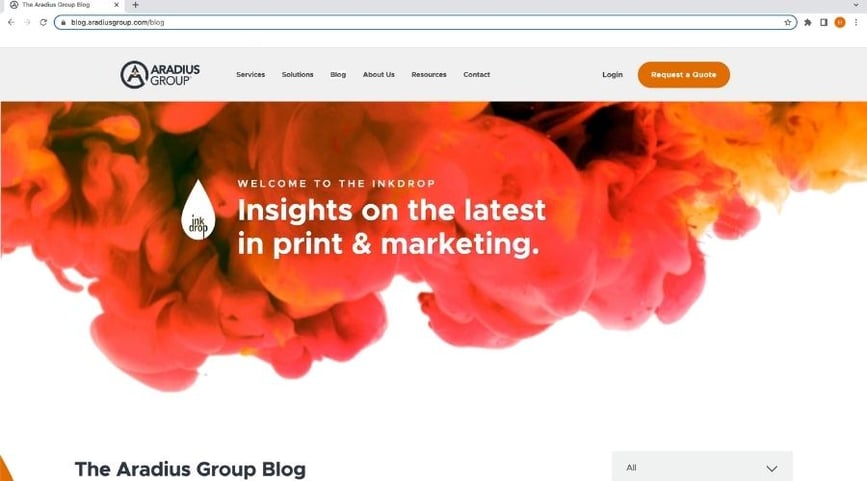867x481 pixels.
Task: Go to the Blog nav link
Action: pyautogui.click(x=338, y=75)
